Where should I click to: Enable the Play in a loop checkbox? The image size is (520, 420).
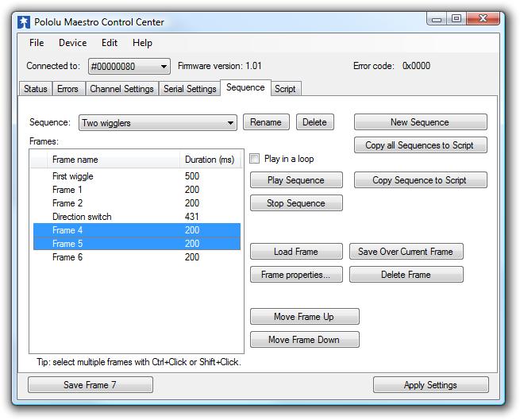(255, 159)
